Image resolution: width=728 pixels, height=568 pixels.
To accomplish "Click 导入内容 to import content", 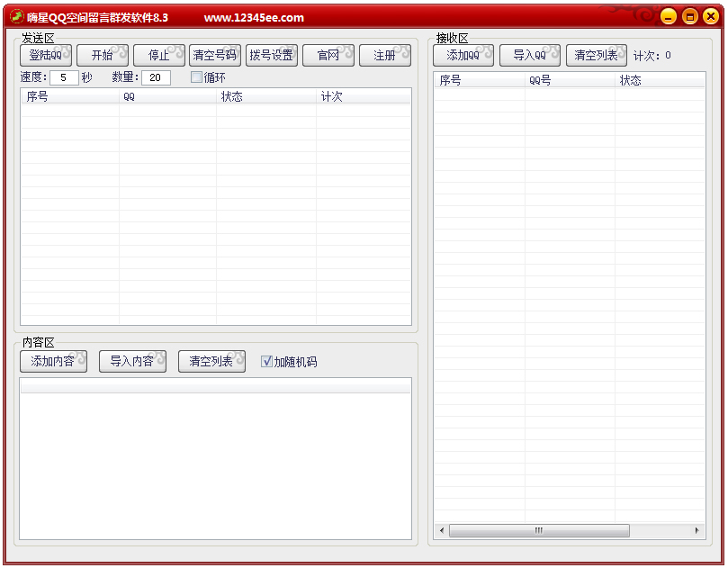I will 132,362.
